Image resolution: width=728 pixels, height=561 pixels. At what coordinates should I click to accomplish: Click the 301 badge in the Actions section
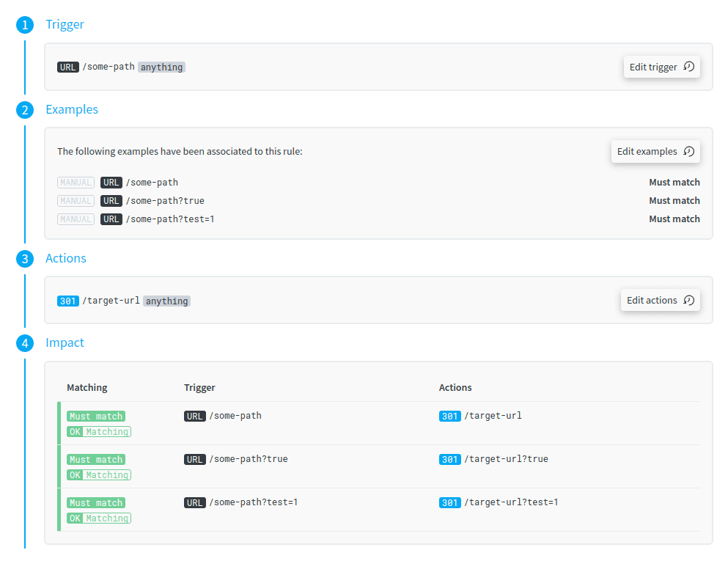pyautogui.click(x=67, y=301)
